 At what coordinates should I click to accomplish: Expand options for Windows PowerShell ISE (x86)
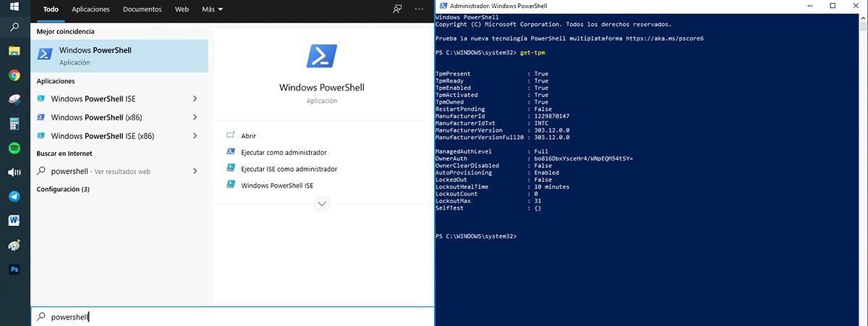(195, 135)
